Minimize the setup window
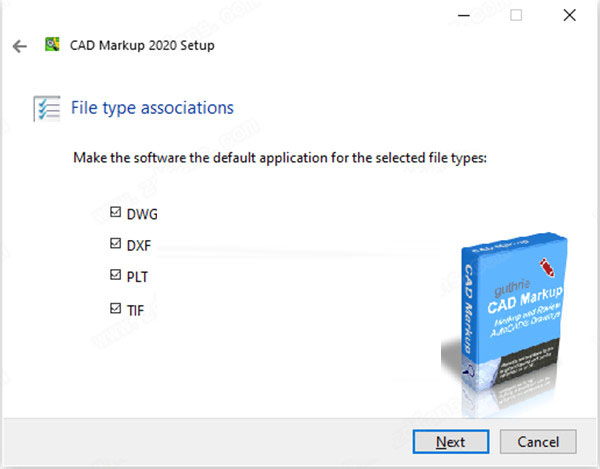Image resolution: width=600 pixels, height=469 pixels. [x=464, y=15]
